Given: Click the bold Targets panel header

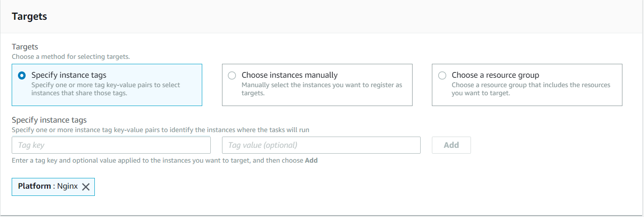Looking at the screenshot, I should 29,17.
